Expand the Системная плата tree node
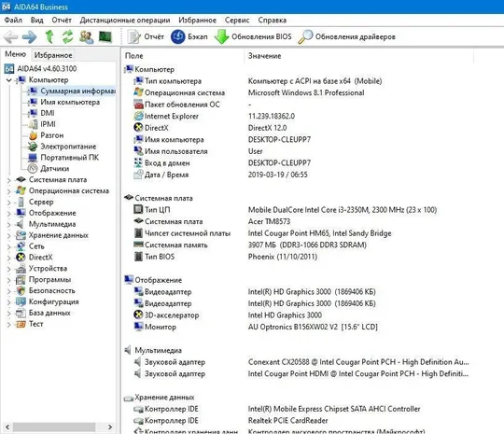This screenshot has width=504, height=434. 9,180
